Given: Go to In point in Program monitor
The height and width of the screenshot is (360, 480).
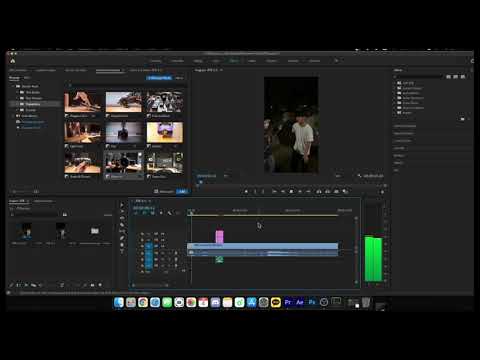Looking at the screenshot, I should [274, 192].
